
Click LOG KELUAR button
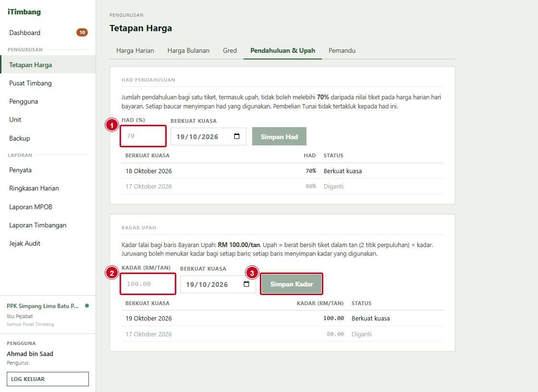pos(48,379)
